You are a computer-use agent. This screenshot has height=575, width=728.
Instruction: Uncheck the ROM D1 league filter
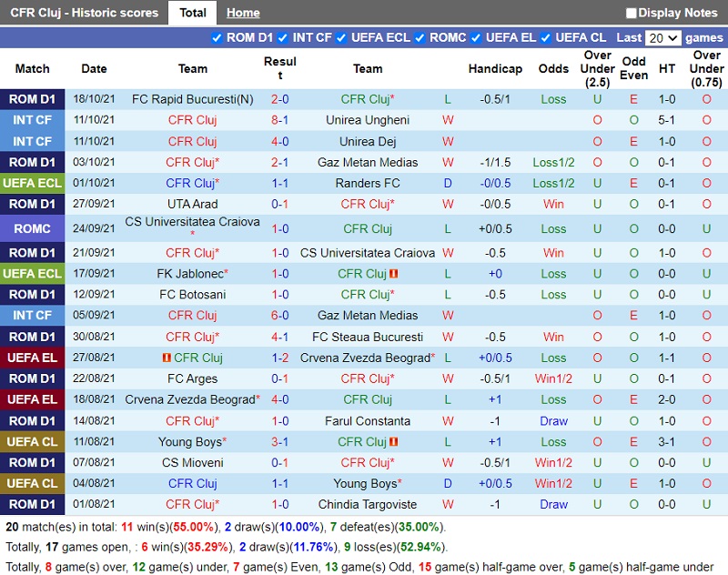pos(217,38)
